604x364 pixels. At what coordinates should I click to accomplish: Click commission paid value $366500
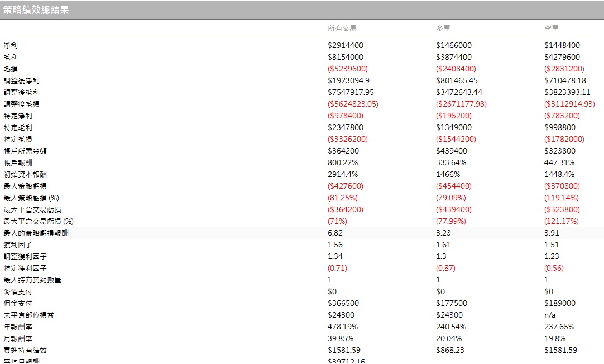(343, 304)
